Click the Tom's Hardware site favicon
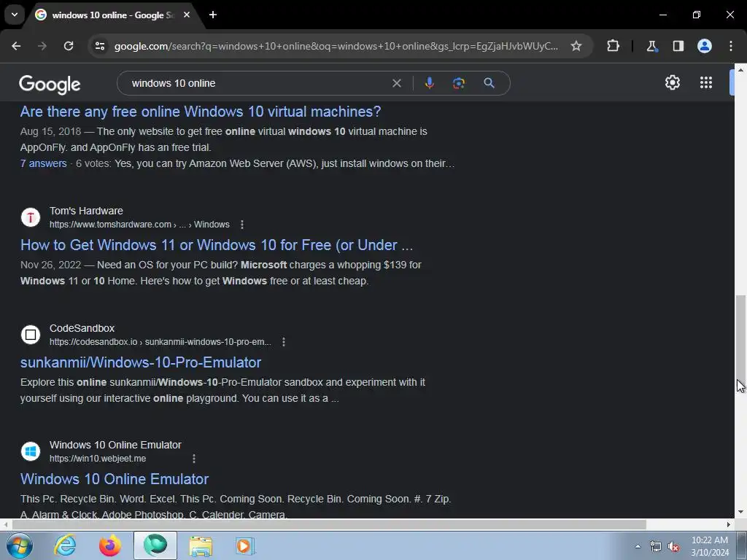The width and height of the screenshot is (747, 560). [x=31, y=217]
